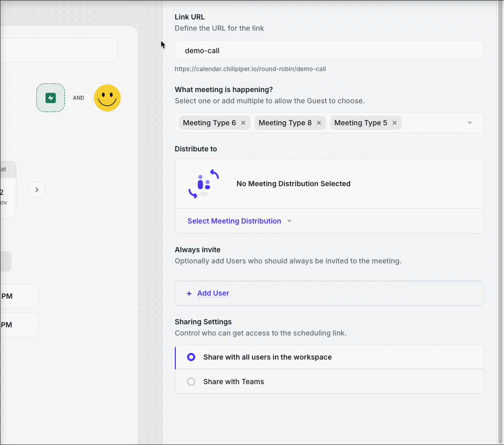The height and width of the screenshot is (445, 504).
Task: Click the Meeting Type 5 chip label
Action: 360,123
